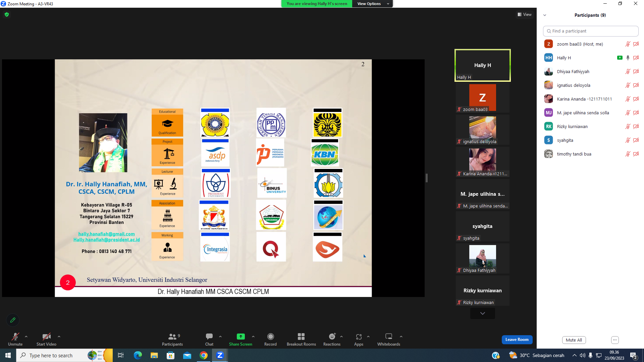Toggle mute for Karina Ananda in participants list
Screen dimensions: 644x362
(628, 99)
